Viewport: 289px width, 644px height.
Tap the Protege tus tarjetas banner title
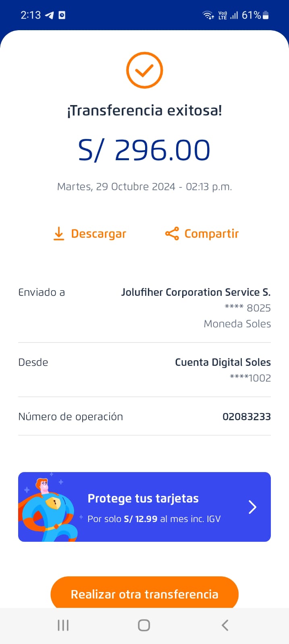point(143,498)
